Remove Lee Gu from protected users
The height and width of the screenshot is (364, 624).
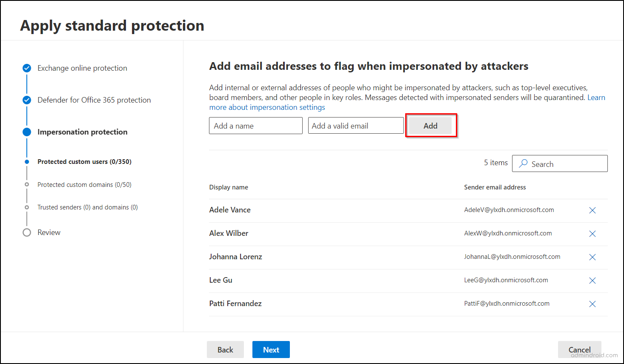(x=592, y=281)
